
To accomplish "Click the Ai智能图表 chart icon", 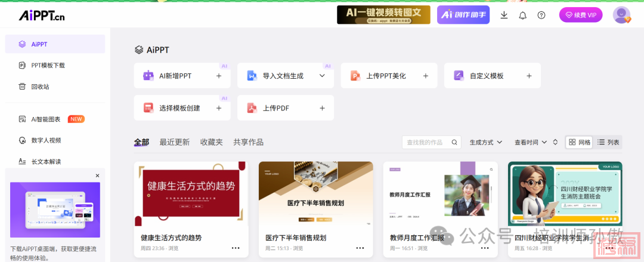I will click(22, 119).
